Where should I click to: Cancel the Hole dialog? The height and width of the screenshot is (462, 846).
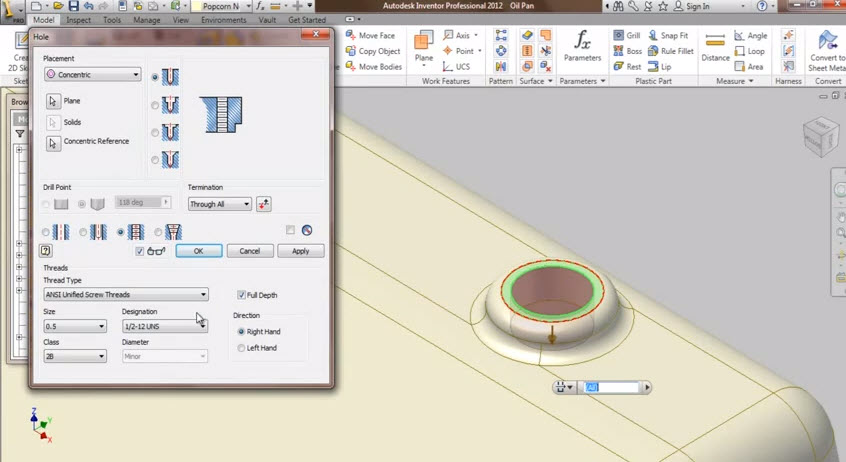pos(250,251)
